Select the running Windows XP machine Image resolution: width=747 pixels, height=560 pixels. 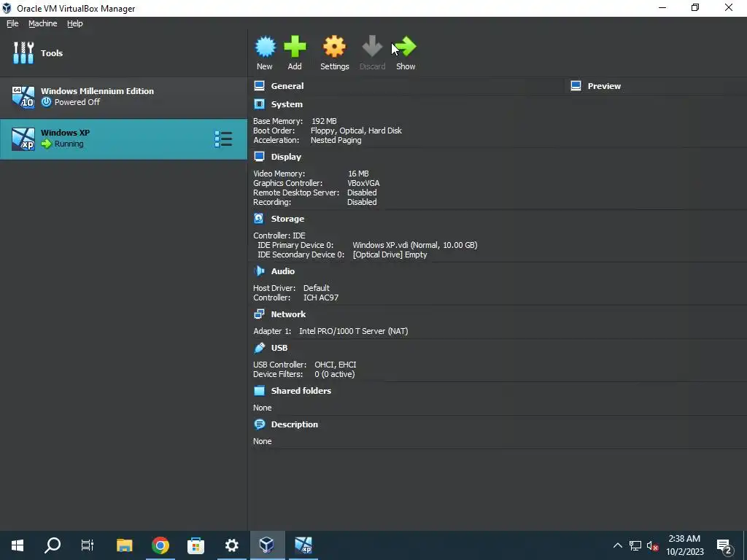tap(123, 139)
